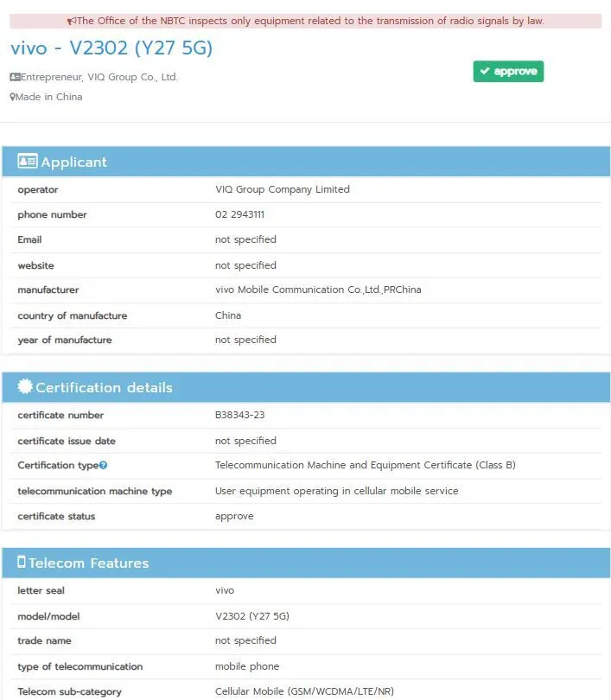Click the ID card icon beside Entrepreneur
The height and width of the screenshot is (700, 611).
tap(15, 77)
